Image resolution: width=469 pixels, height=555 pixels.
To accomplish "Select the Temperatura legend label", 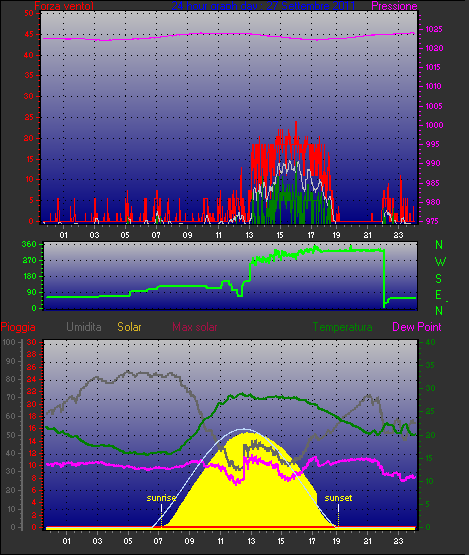I will tap(342, 327).
